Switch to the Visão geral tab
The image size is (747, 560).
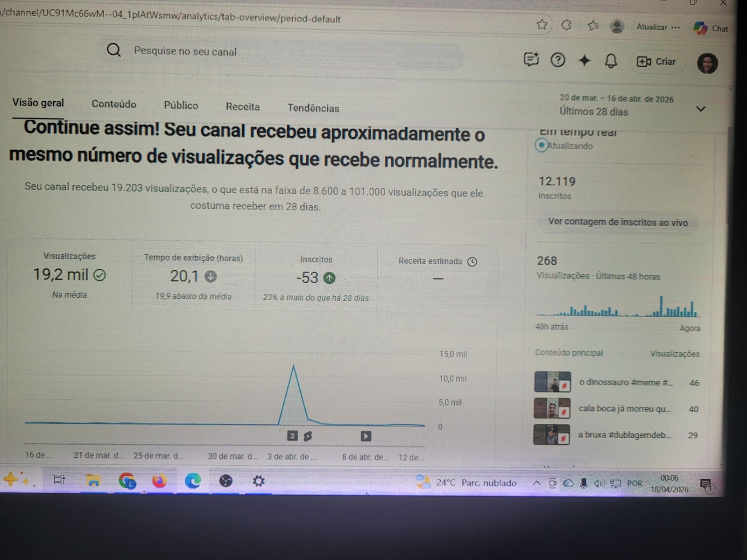pyautogui.click(x=38, y=103)
